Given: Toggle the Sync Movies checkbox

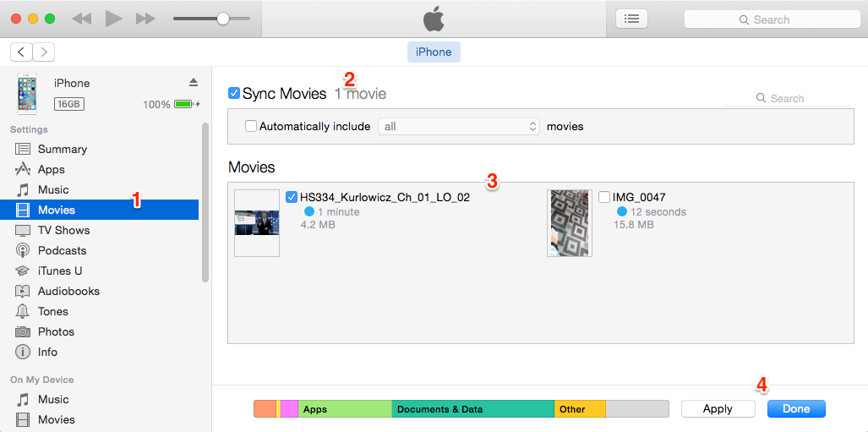Looking at the screenshot, I should [x=234, y=94].
